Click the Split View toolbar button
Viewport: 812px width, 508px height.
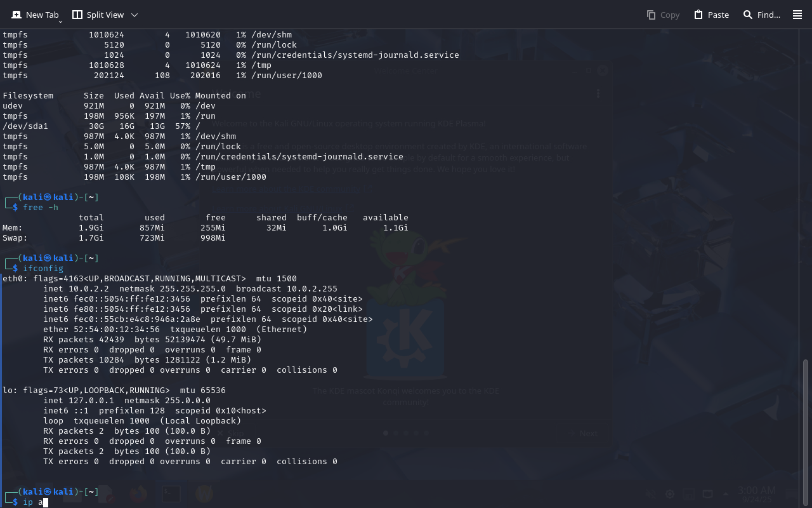[98, 15]
